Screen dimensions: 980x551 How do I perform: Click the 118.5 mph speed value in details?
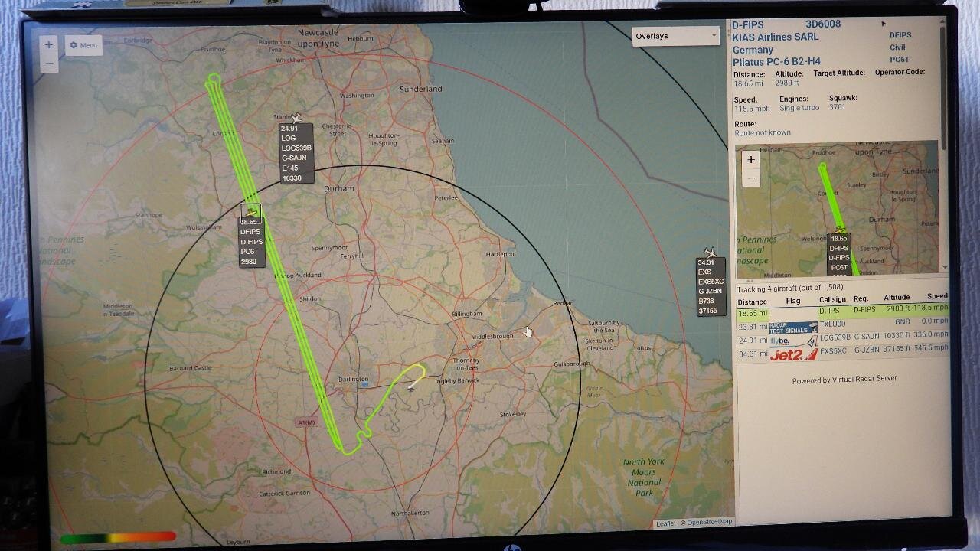pos(752,109)
